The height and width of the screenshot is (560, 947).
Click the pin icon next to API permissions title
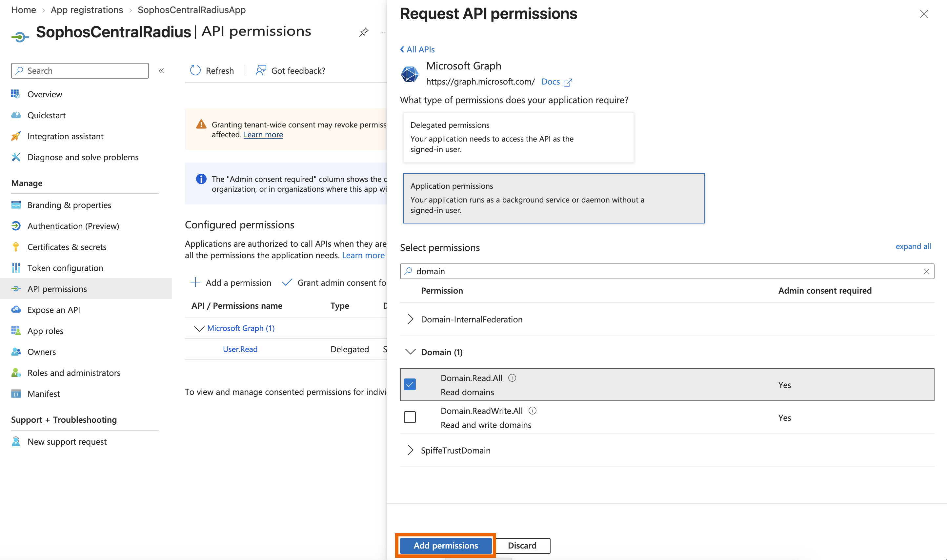click(x=364, y=32)
